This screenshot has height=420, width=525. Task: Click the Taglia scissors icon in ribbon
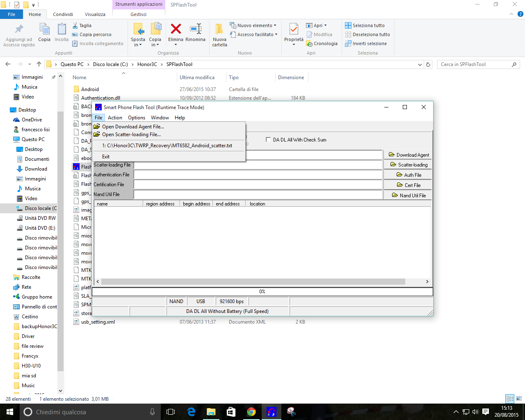75,25
